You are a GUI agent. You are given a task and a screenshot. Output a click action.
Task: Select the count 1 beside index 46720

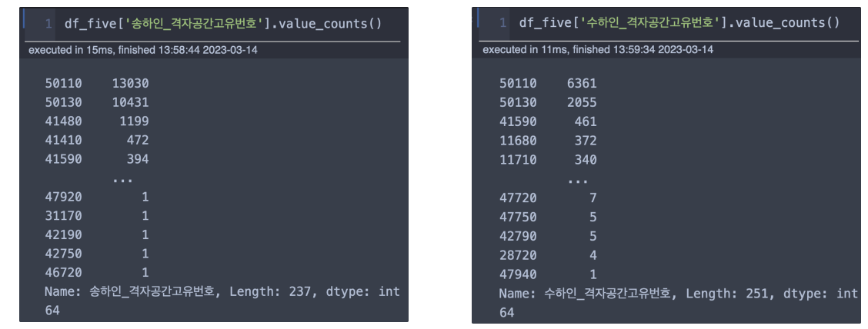(145, 273)
